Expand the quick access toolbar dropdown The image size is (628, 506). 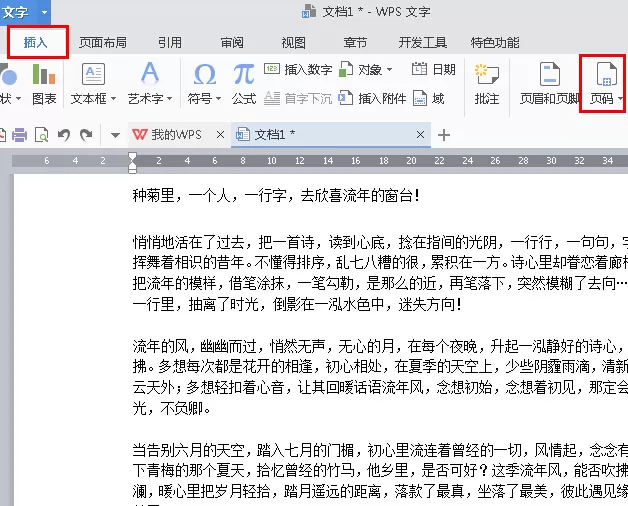pos(115,135)
